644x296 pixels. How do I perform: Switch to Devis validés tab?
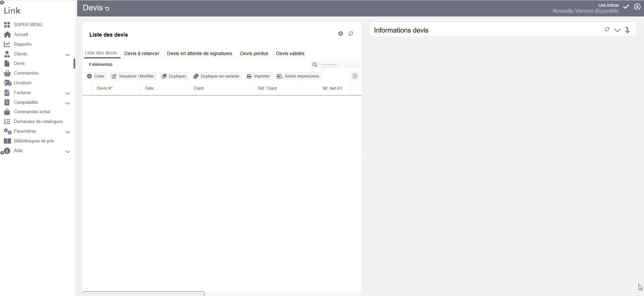(290, 53)
